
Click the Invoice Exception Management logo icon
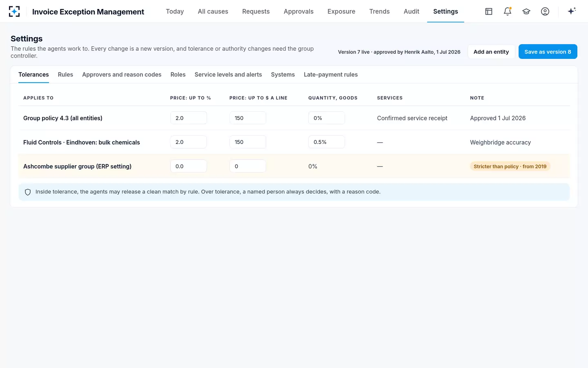tap(14, 11)
